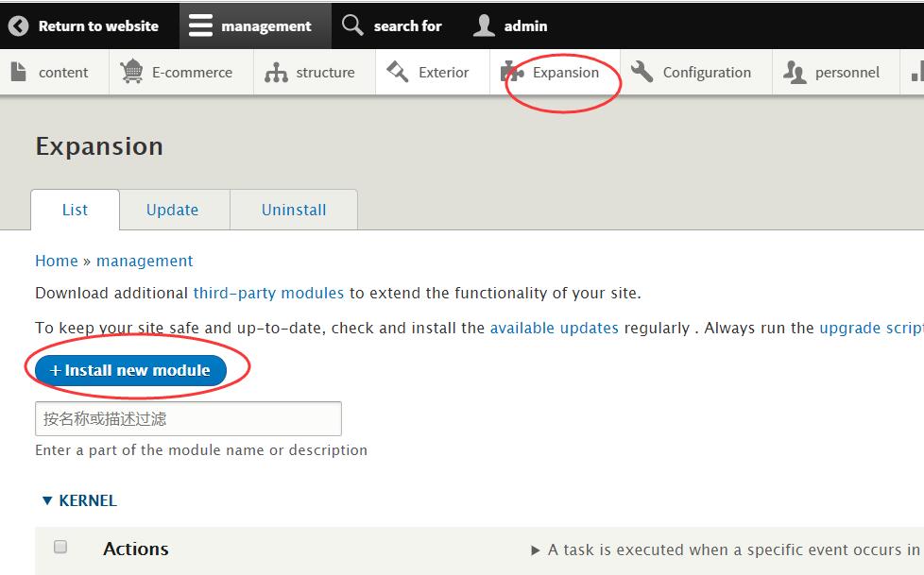
Task: Click the structure hierarchy icon
Action: pos(276,73)
